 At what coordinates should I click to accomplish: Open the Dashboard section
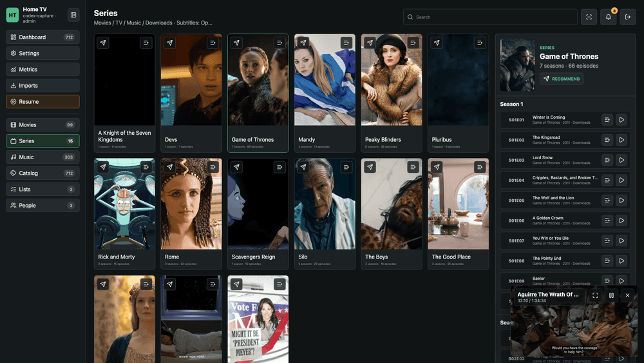tap(43, 37)
